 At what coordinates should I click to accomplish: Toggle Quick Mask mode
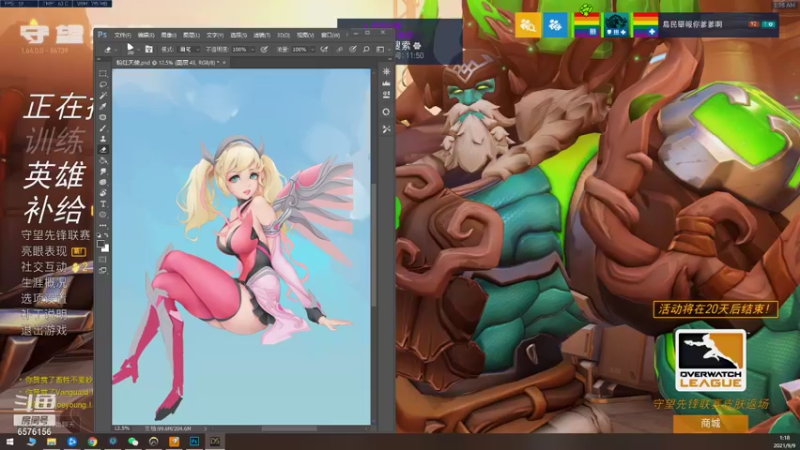103,260
